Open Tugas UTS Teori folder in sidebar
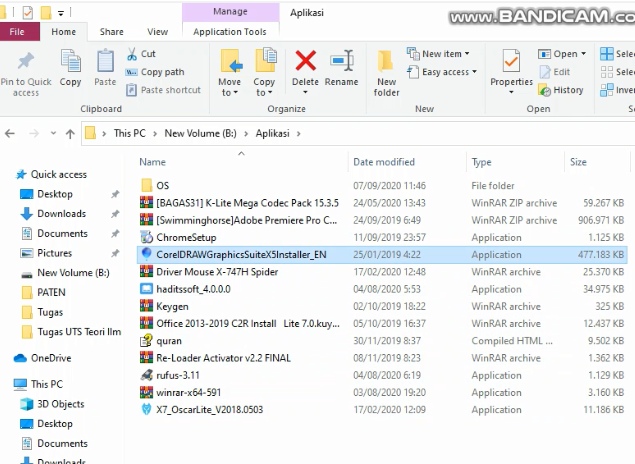The height and width of the screenshot is (464, 635). (x=79, y=332)
